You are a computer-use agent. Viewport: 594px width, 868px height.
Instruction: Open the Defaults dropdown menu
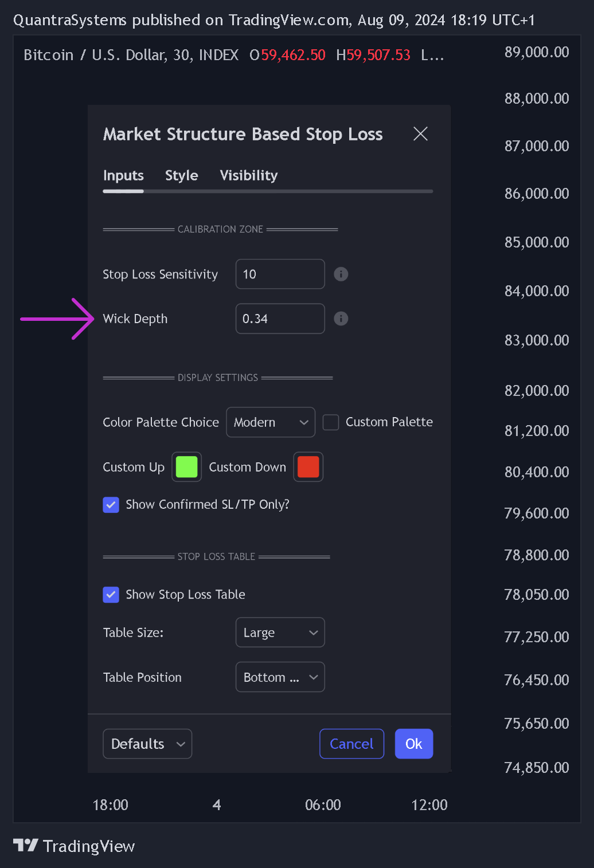[147, 744]
